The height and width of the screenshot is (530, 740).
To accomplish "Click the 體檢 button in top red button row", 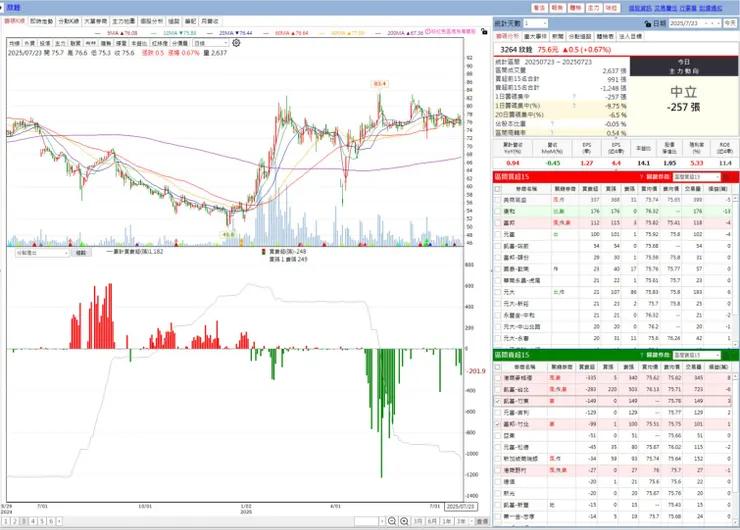I will (575, 8).
